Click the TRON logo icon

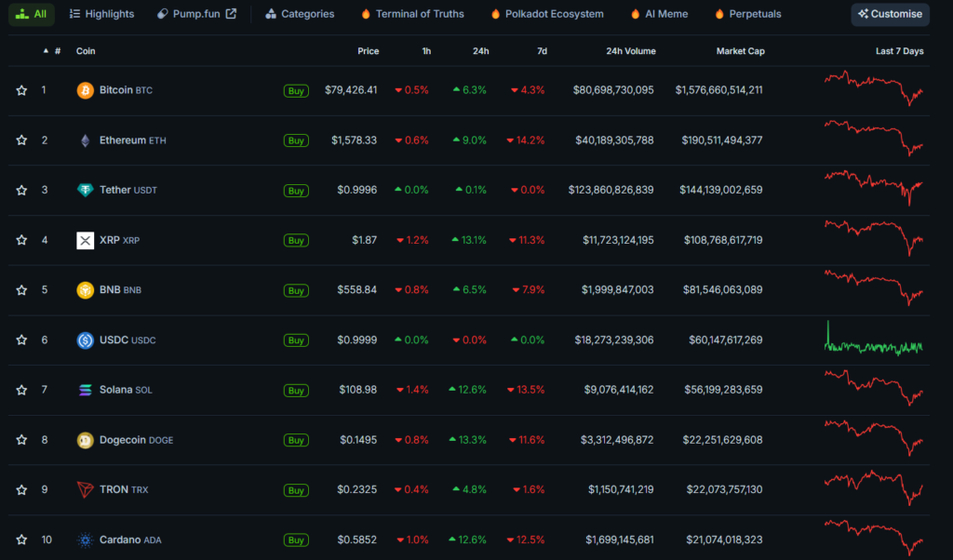point(85,490)
